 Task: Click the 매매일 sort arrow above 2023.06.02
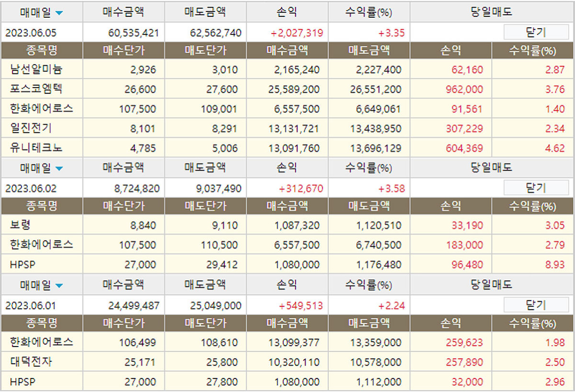coord(59,168)
